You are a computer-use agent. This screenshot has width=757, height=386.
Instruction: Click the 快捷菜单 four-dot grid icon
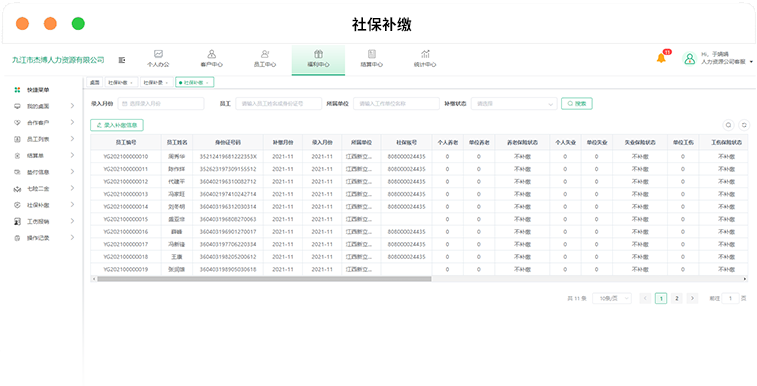tap(17, 90)
